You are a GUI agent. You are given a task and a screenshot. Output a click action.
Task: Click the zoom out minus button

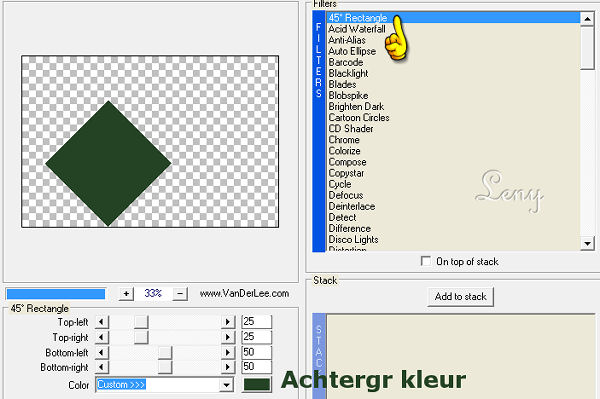[180, 294]
